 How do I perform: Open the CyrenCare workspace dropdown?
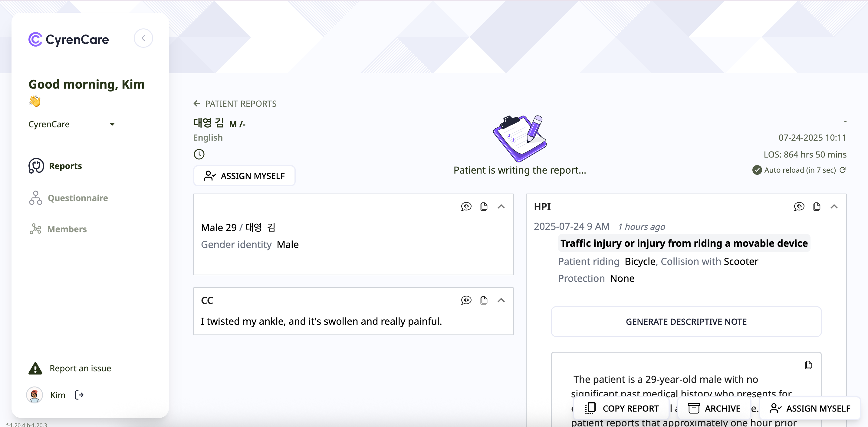pyautogui.click(x=113, y=124)
